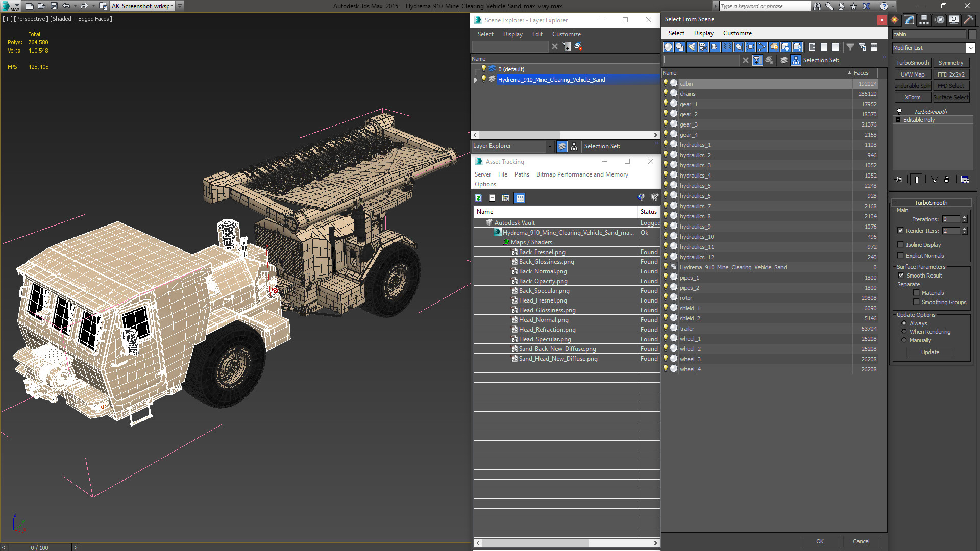Select the trailer object in list

[x=687, y=329]
